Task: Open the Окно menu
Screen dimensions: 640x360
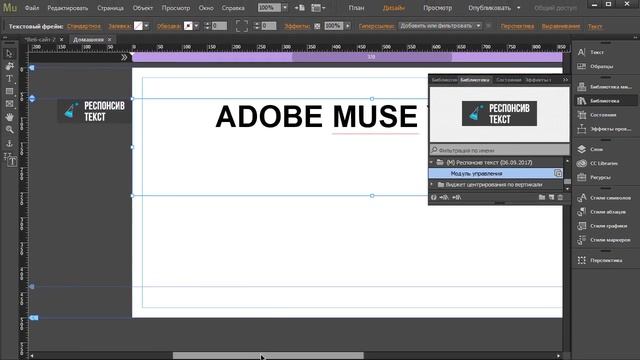Action: click(x=206, y=8)
